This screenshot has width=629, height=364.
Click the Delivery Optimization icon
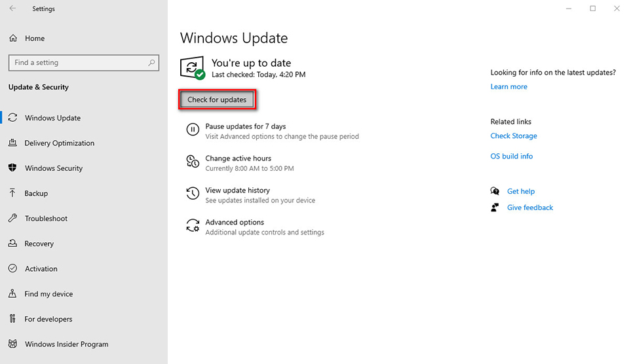tap(13, 143)
